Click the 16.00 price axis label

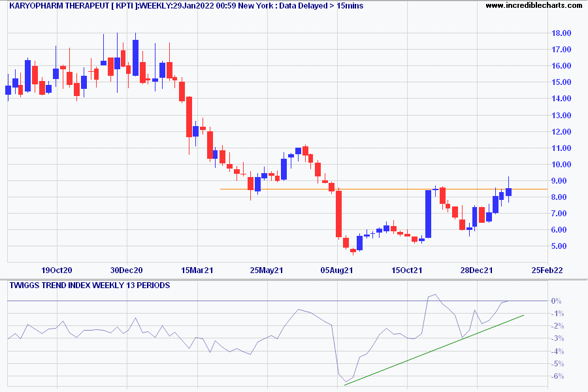[x=561, y=65]
